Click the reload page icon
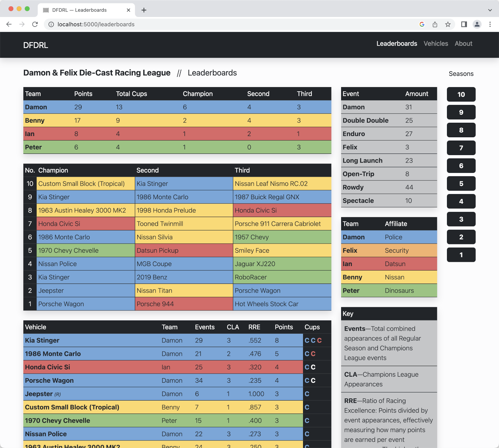Screen dimensions: 499x448 [x=35, y=24]
